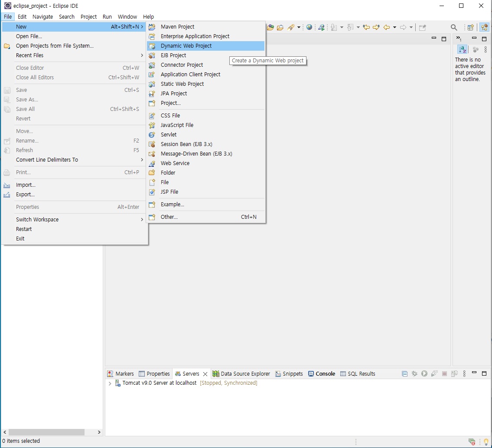
Task: Switch to the Markers tab
Action: pyautogui.click(x=121, y=373)
